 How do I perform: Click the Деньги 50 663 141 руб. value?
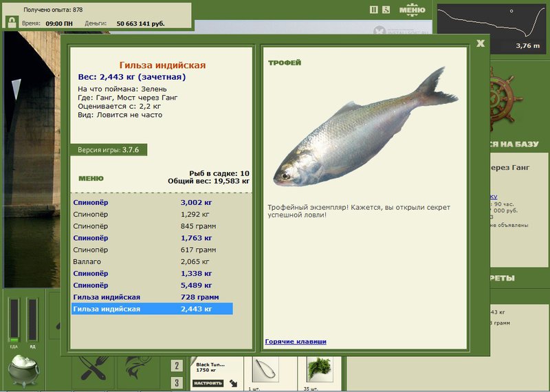coord(140,23)
